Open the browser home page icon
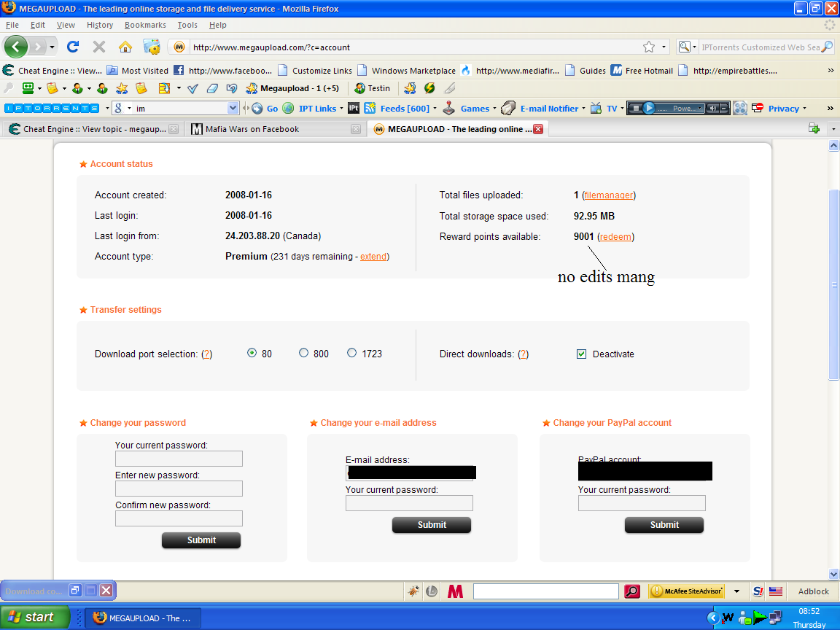The height and width of the screenshot is (630, 840). click(x=125, y=47)
